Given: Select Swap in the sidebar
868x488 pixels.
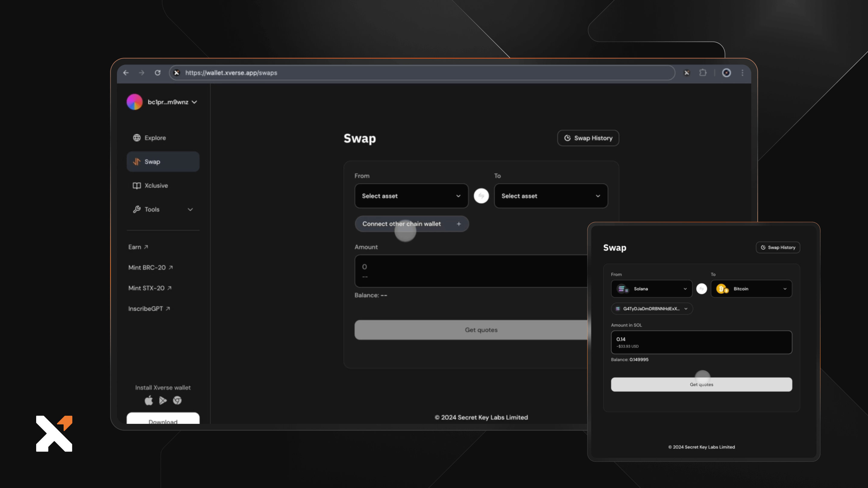Looking at the screenshot, I should [x=163, y=162].
